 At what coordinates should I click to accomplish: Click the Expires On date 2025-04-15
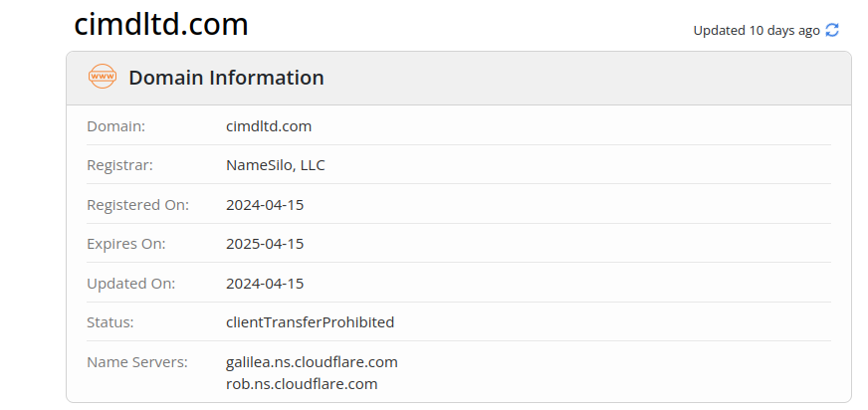(x=265, y=243)
